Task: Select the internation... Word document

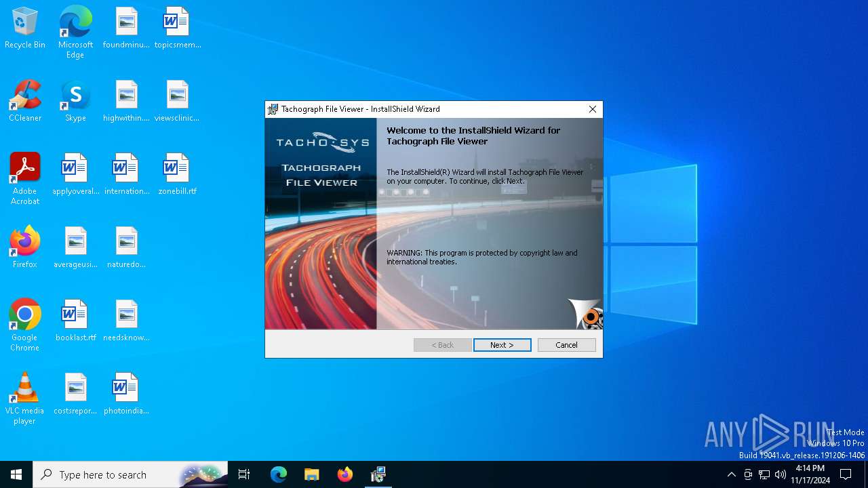Action: pyautogui.click(x=126, y=175)
